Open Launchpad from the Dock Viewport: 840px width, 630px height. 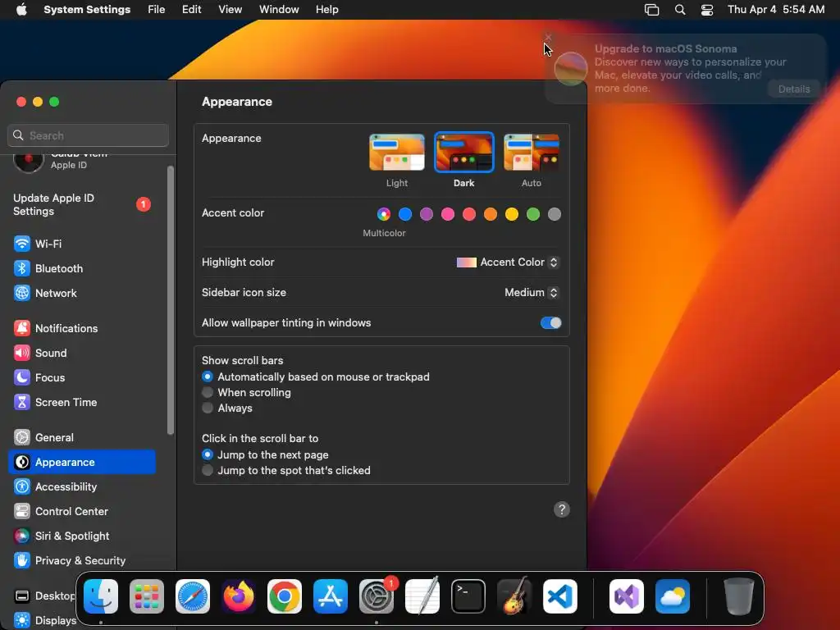pos(147,596)
